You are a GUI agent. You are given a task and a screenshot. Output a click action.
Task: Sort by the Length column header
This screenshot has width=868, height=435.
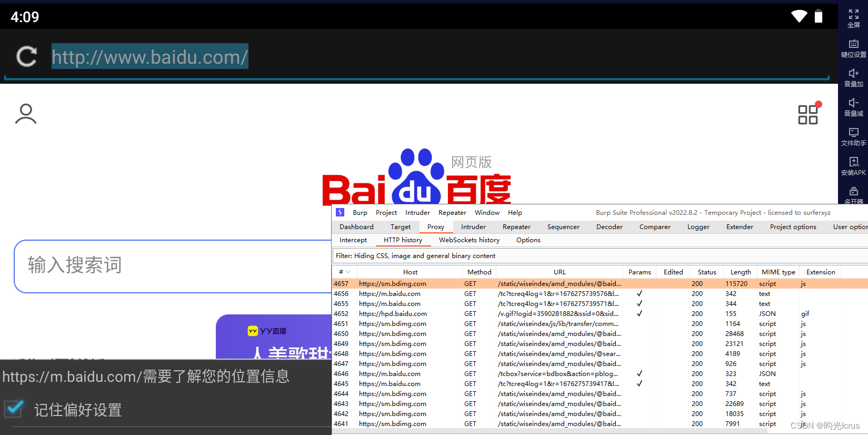[x=741, y=272]
